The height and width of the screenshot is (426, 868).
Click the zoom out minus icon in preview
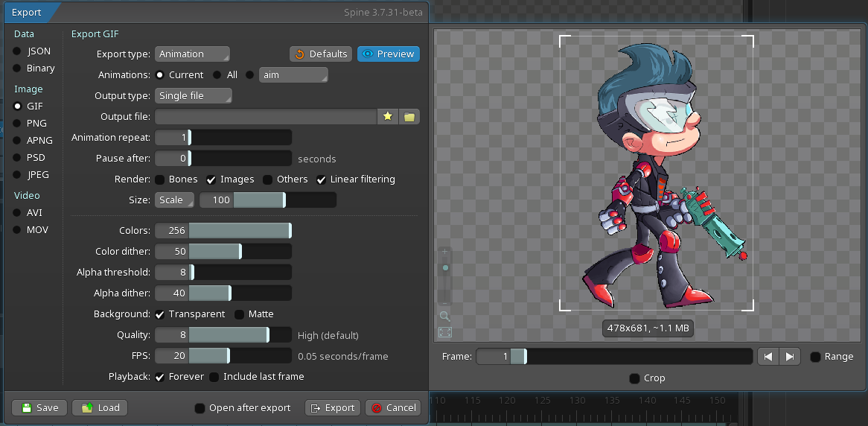[444, 302]
